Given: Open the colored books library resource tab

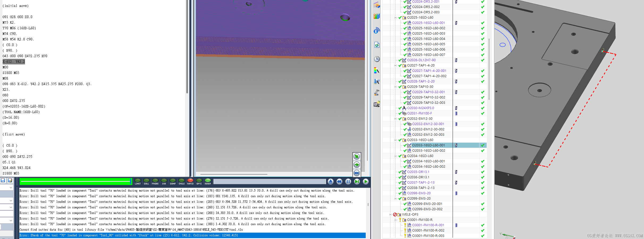Looking at the screenshot, I should tap(377, 16).
